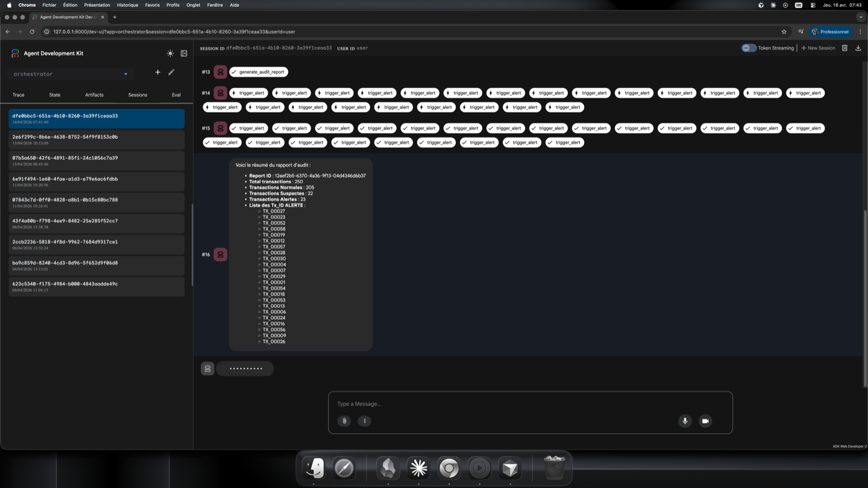The height and width of the screenshot is (488, 868).
Task: Open the Professionnel profile menu
Action: pos(830,32)
